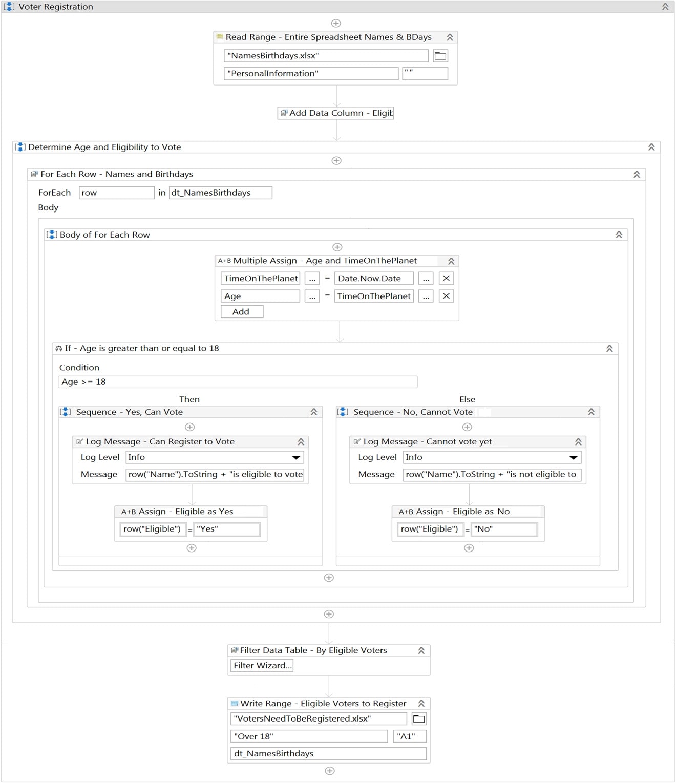The width and height of the screenshot is (677, 784).
Task: Collapse Sequence - Yes, Can Vote
Action: [x=314, y=412]
